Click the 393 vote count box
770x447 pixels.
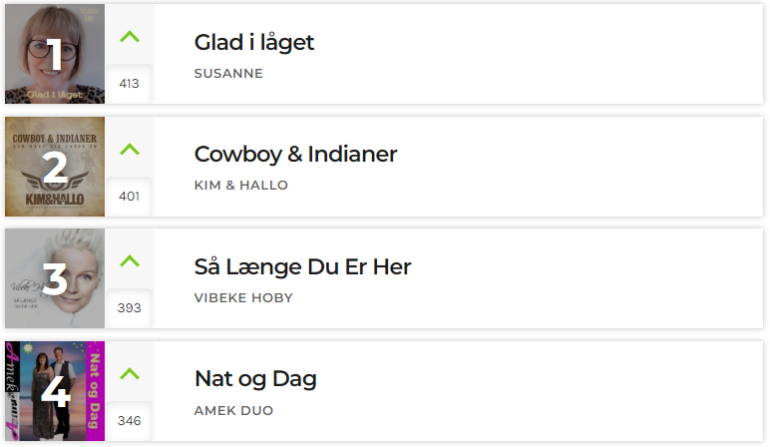129,308
